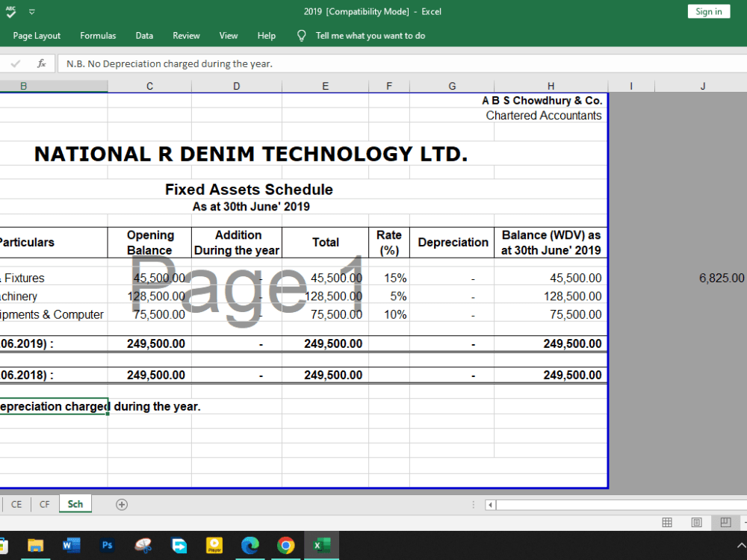Click the horizontal scrollbar left arrow
The image size is (747, 560).
[490, 505]
